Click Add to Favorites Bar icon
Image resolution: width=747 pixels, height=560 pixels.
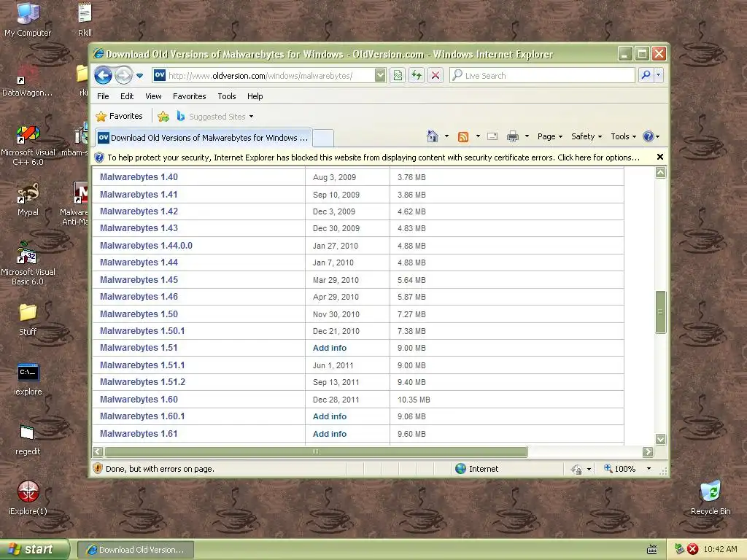tap(163, 116)
